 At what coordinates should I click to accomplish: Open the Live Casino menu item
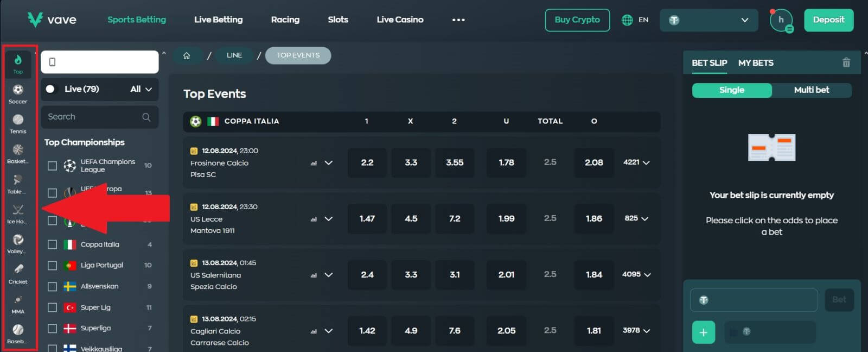click(x=400, y=20)
